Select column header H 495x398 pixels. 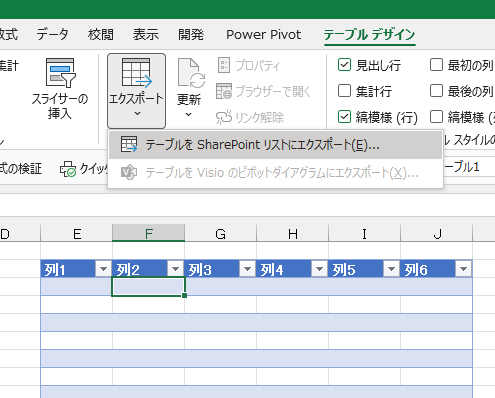click(292, 233)
